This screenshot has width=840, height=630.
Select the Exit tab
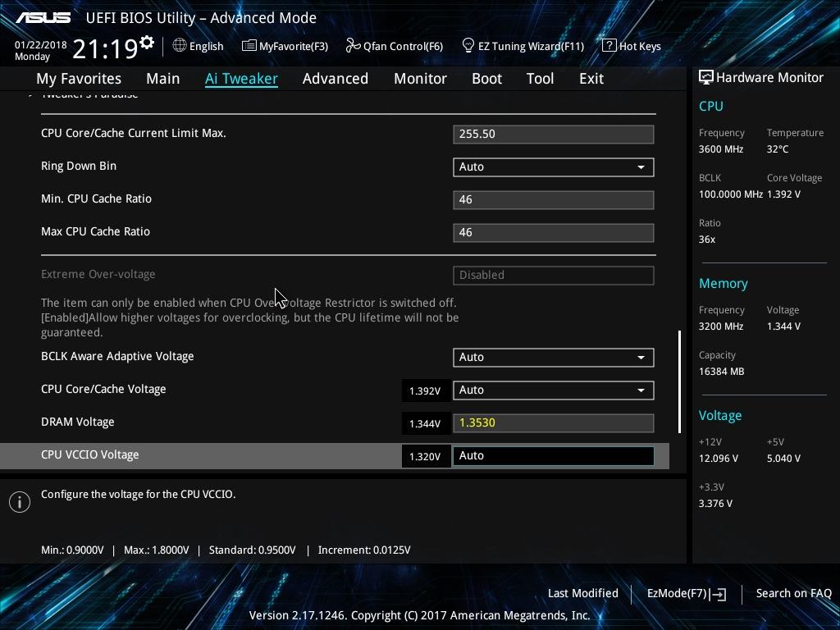[591, 79]
